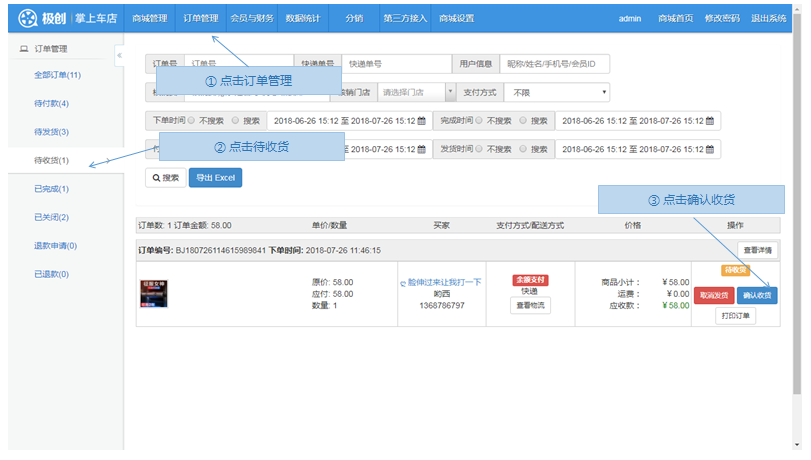Click the 用户信息 input field
This screenshot has height=460, width=811.
(554, 64)
